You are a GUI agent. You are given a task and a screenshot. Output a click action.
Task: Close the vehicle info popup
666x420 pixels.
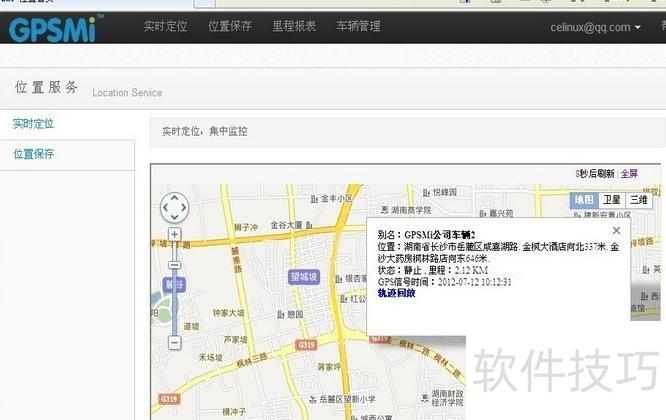[616, 230]
